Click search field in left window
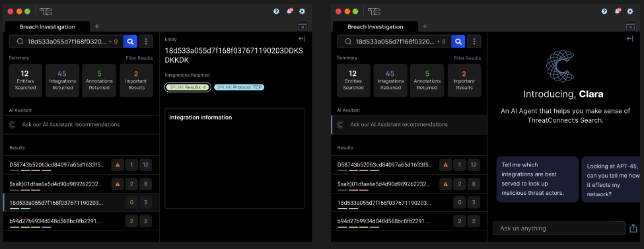This screenshot has height=249, width=644. [x=65, y=42]
